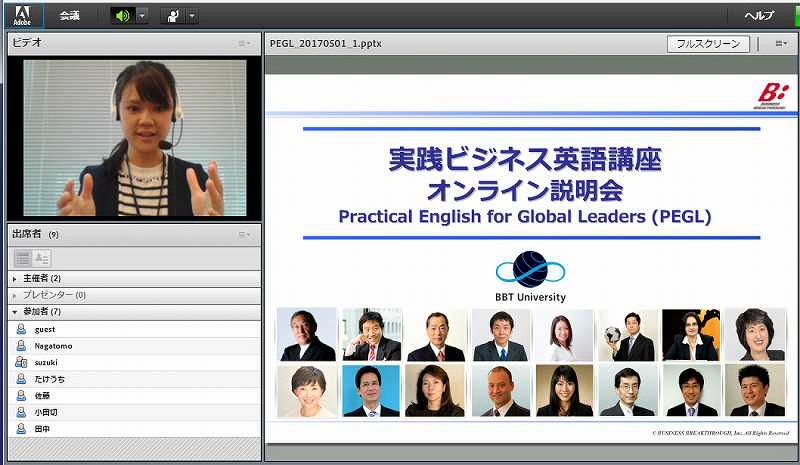This screenshot has width=800, height=465.
Task: Select attendee suzuki
Action: tap(134, 362)
